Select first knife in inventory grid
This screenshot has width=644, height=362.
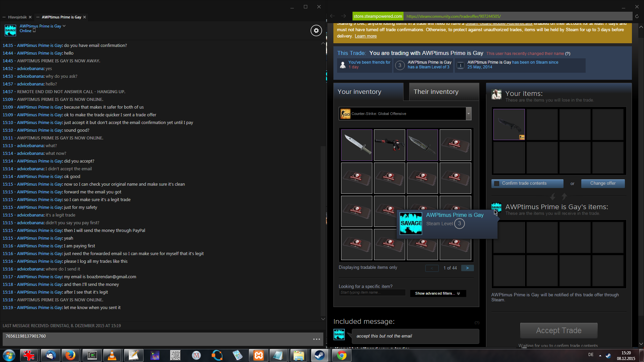point(357,145)
